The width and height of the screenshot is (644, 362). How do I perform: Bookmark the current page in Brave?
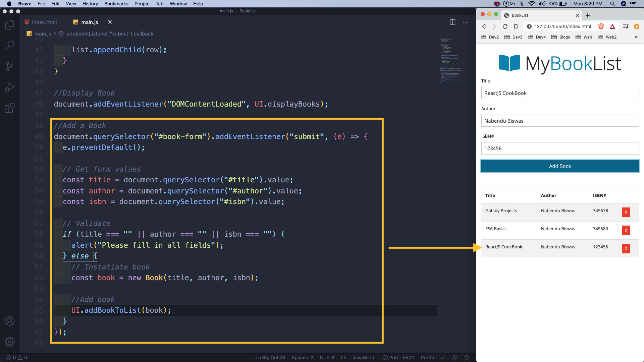pos(516,26)
